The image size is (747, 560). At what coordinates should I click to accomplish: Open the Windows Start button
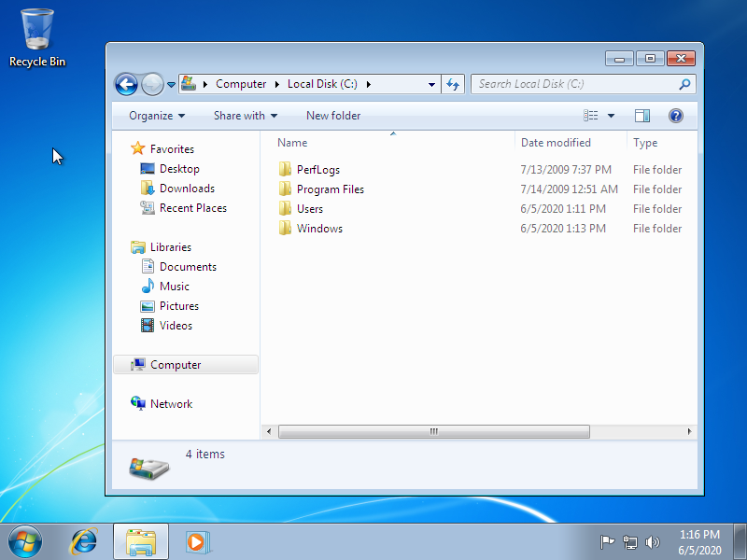pyautogui.click(x=25, y=542)
